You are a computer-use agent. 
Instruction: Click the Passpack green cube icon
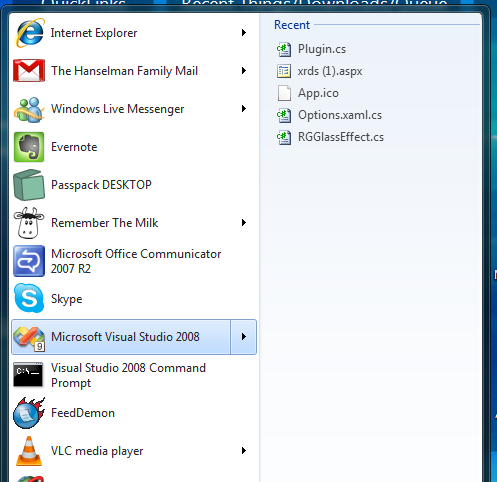pyautogui.click(x=29, y=185)
